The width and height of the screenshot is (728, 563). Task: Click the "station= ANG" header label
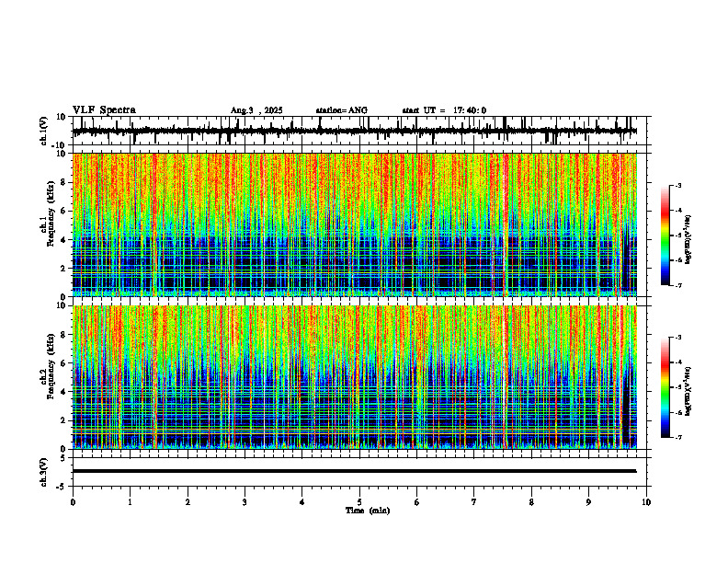tap(341, 110)
